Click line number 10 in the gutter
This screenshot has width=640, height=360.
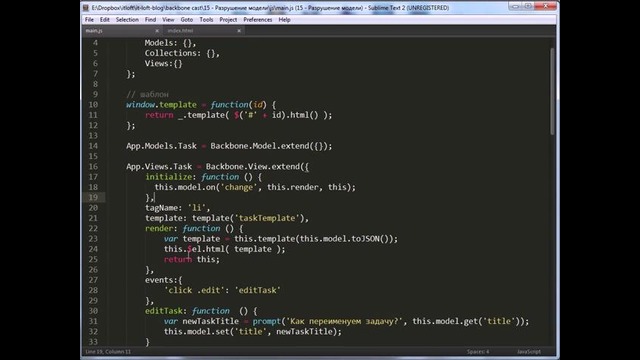(93, 104)
